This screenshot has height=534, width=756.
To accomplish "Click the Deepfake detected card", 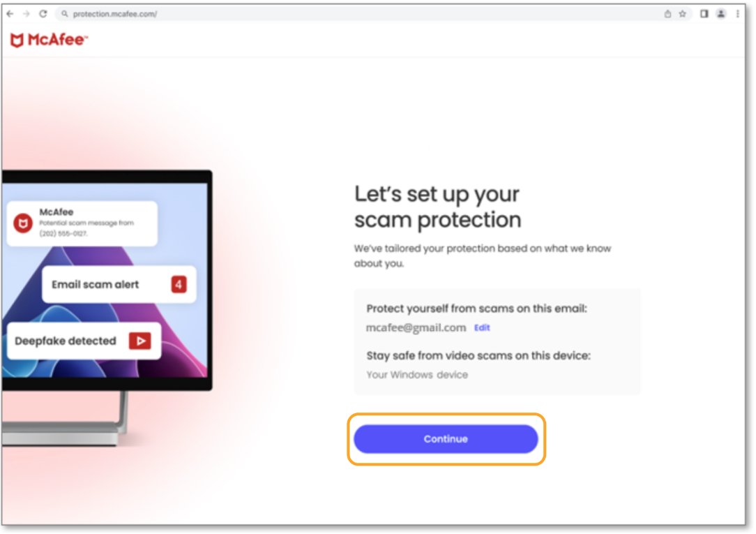I will point(84,341).
